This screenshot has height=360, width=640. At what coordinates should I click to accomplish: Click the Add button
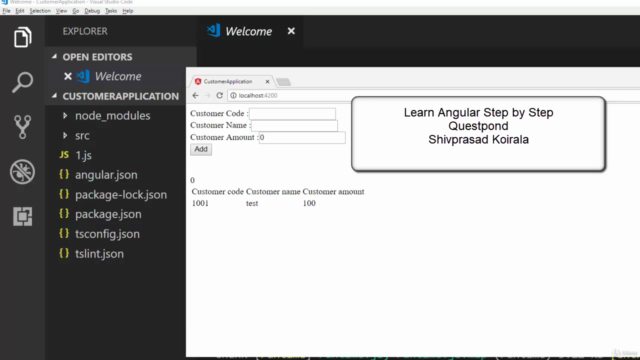tap(201, 149)
